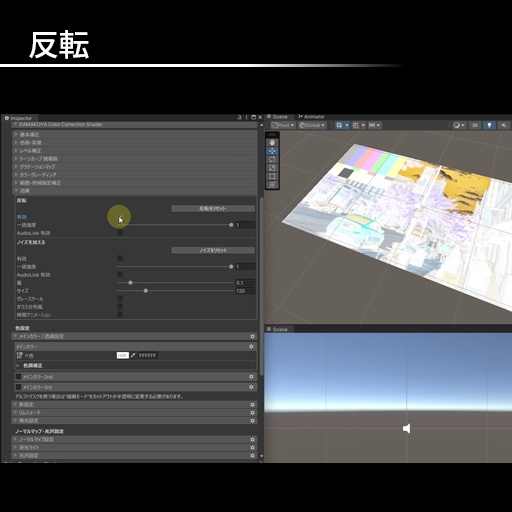The image size is (512, 512).
Task: Open the Pivot handle position dropdown
Action: 283,125
